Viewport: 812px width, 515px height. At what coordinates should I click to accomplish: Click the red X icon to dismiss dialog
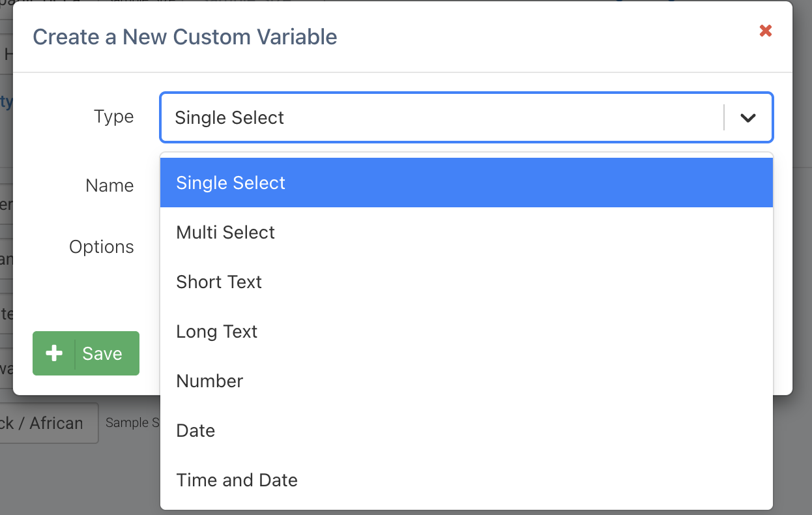(x=765, y=31)
